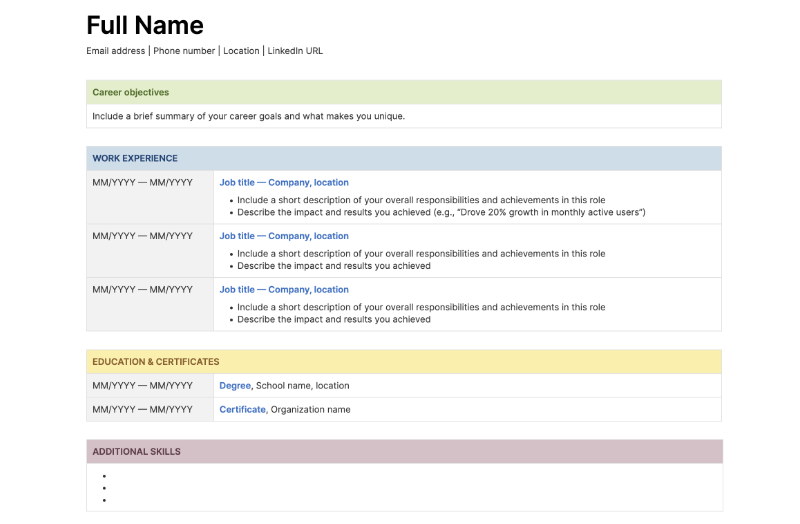Click the School name, location text
Screen dimensions: 800x524
(x=303, y=386)
